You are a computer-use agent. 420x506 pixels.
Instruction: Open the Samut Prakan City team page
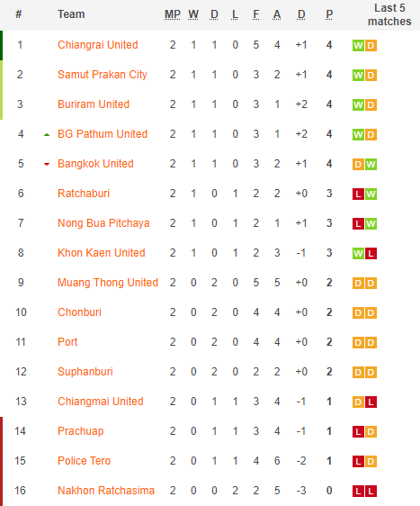click(x=103, y=75)
